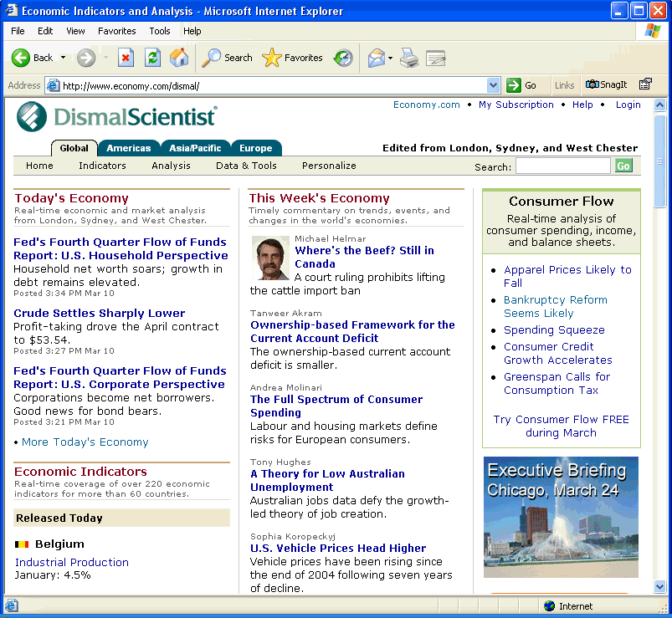672x618 pixels.
Task: Expand the address bar URL dropdown
Action: tap(494, 85)
